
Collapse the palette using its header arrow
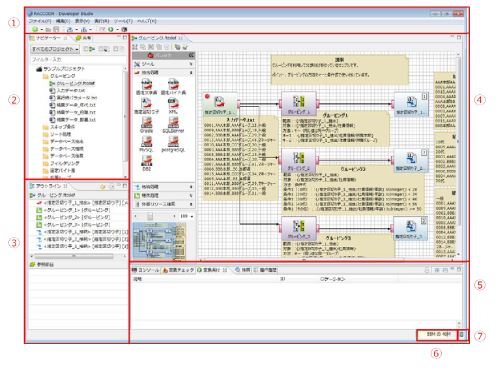coord(191,55)
